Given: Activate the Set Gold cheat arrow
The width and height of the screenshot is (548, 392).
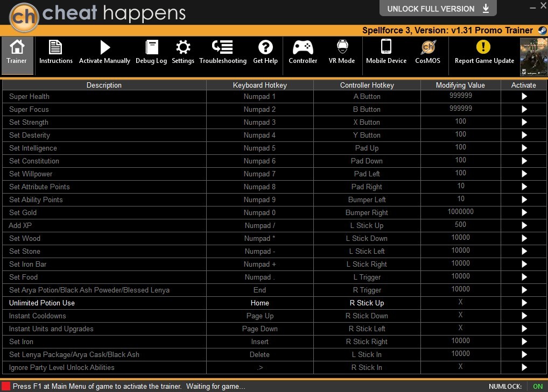Looking at the screenshot, I should [x=524, y=212].
